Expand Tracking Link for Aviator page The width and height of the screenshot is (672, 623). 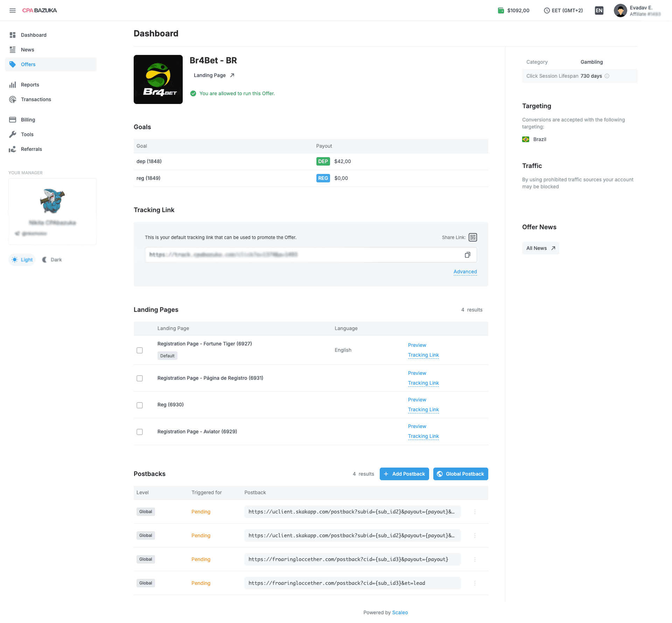coord(423,436)
